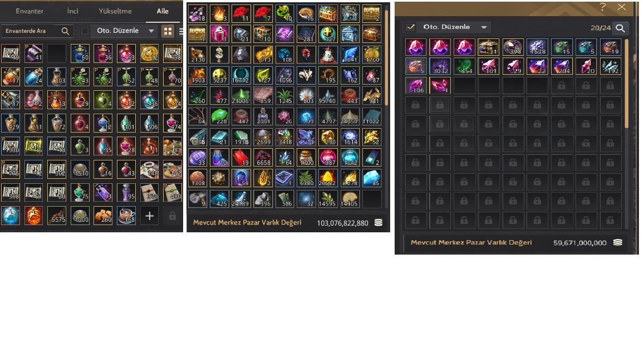Open the question mark help icon
The height and width of the screenshot is (361, 644).
(602, 7)
